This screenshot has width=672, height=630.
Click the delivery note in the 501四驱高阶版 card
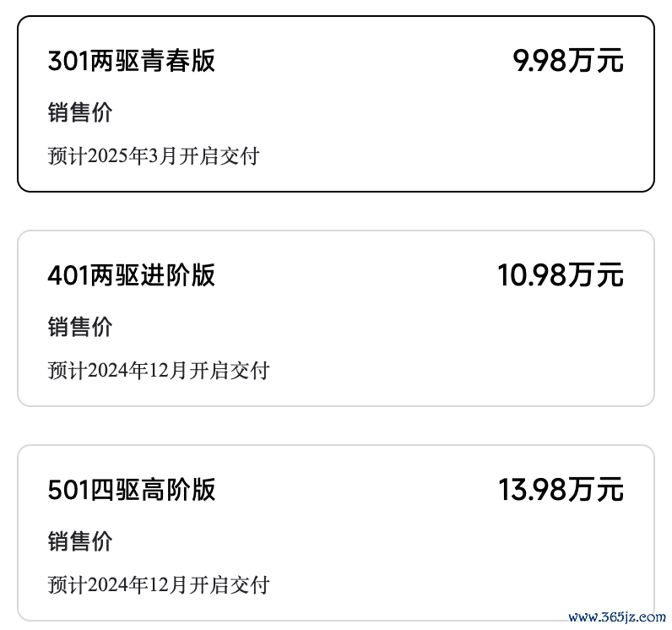[159, 584]
